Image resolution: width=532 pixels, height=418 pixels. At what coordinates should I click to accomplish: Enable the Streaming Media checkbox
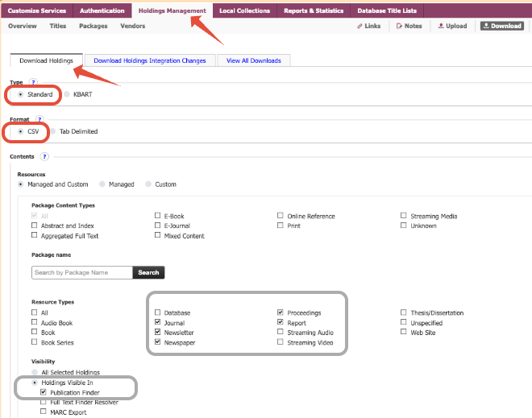coord(403,216)
